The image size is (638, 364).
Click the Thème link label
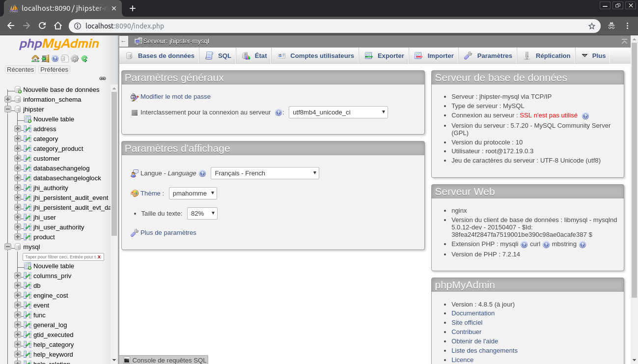151,194
